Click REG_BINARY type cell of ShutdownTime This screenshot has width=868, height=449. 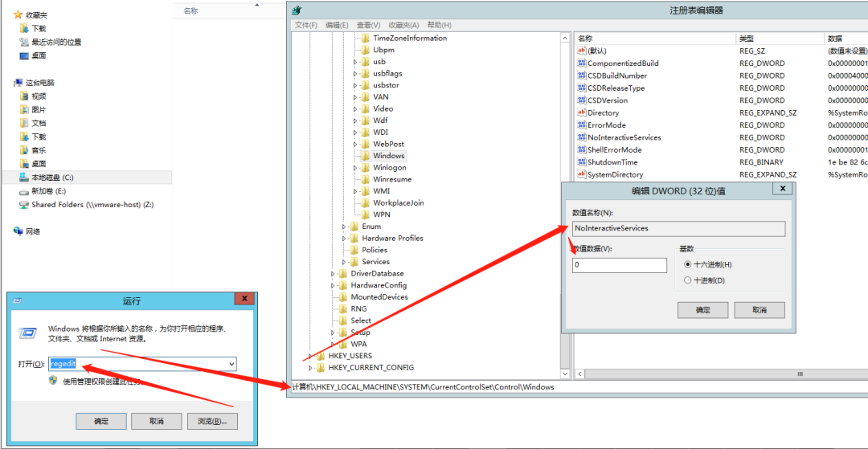(x=762, y=162)
